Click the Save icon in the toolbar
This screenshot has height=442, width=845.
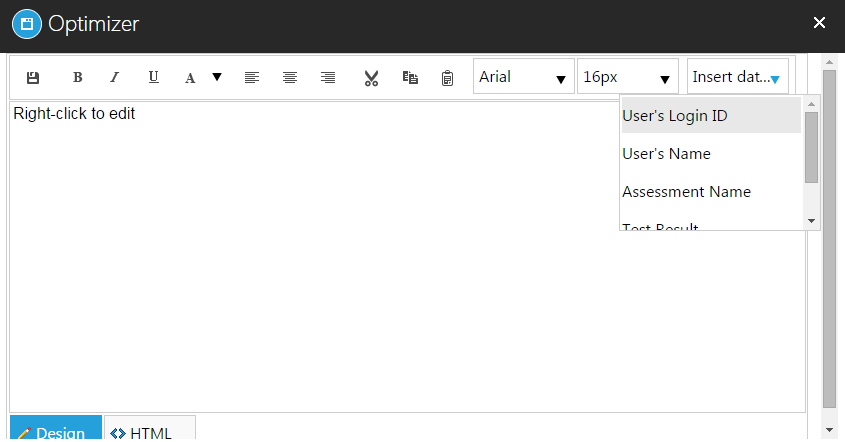[32, 78]
